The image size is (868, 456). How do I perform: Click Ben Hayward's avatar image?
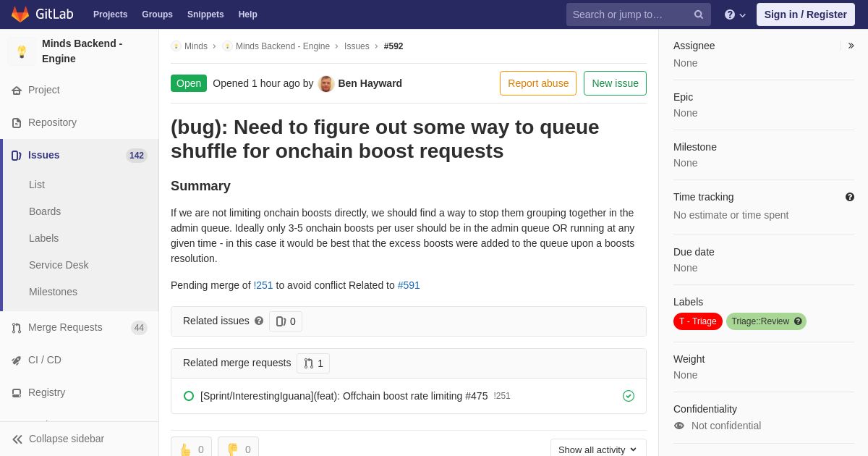[326, 83]
